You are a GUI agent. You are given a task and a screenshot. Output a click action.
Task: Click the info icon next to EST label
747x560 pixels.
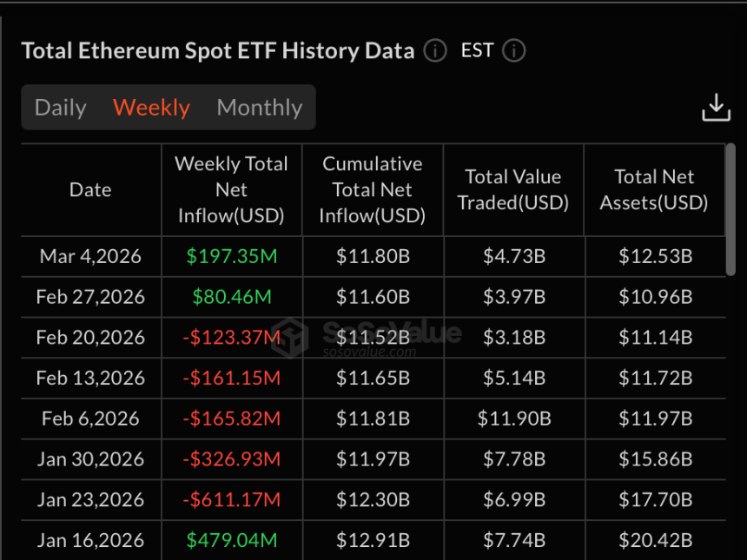pos(513,50)
